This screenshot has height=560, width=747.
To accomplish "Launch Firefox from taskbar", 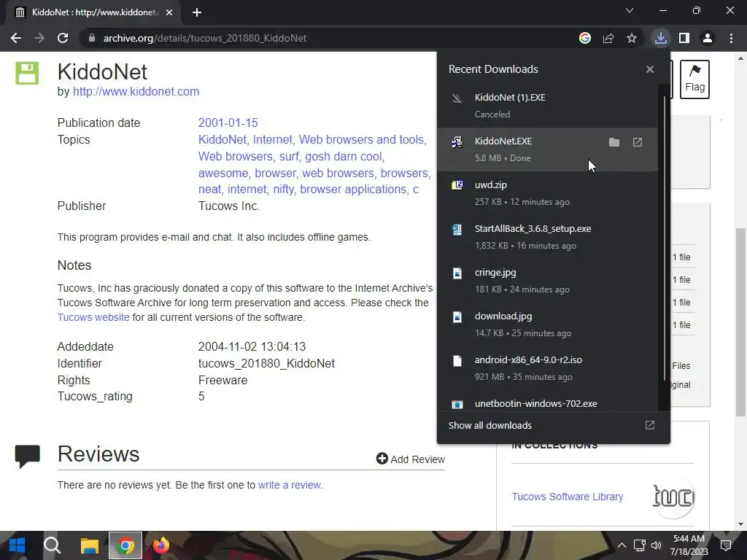I will coord(160,545).
